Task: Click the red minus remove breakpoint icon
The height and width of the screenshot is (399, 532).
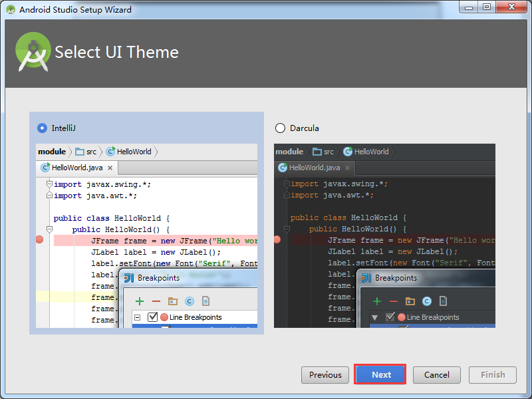Action: click(155, 301)
